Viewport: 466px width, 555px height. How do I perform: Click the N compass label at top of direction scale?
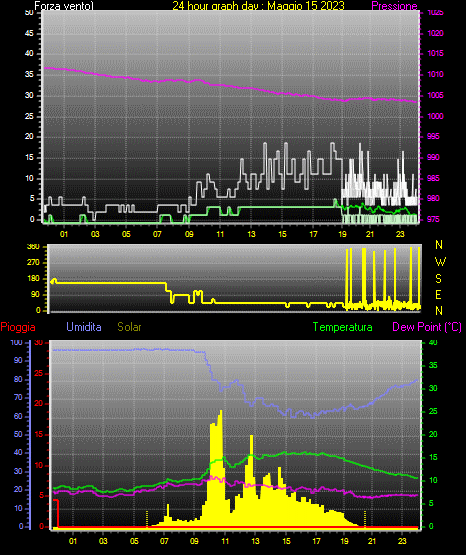click(439, 245)
